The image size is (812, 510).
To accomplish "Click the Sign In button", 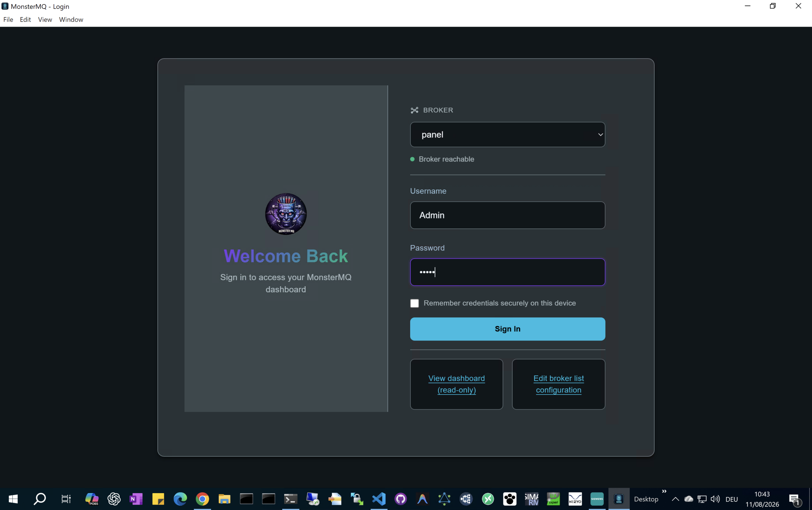I will (x=507, y=329).
